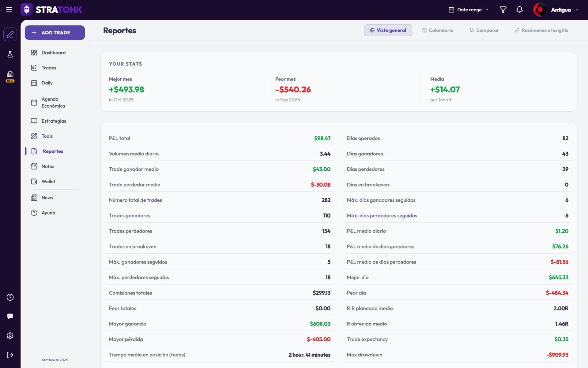Go to Dashboard in sidebar
The image size is (588, 368).
coord(53,53)
